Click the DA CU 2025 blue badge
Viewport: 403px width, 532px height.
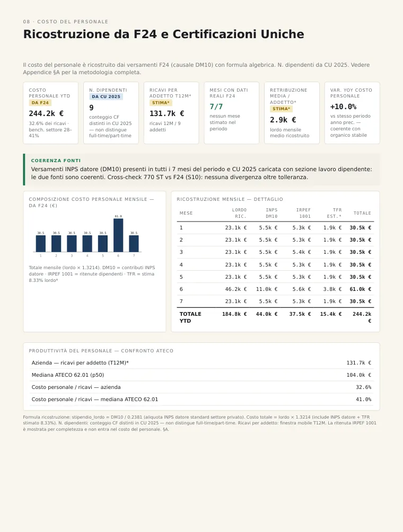pyautogui.click(x=106, y=96)
